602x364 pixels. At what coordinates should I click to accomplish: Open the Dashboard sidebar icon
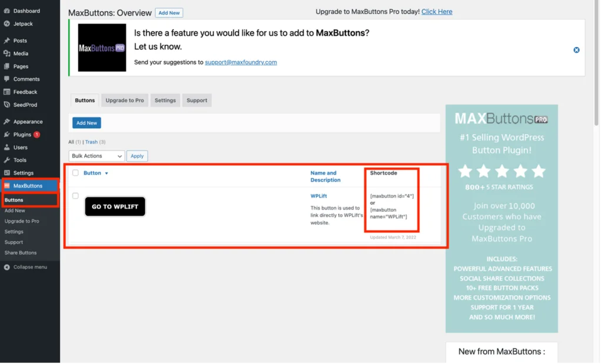click(x=7, y=11)
